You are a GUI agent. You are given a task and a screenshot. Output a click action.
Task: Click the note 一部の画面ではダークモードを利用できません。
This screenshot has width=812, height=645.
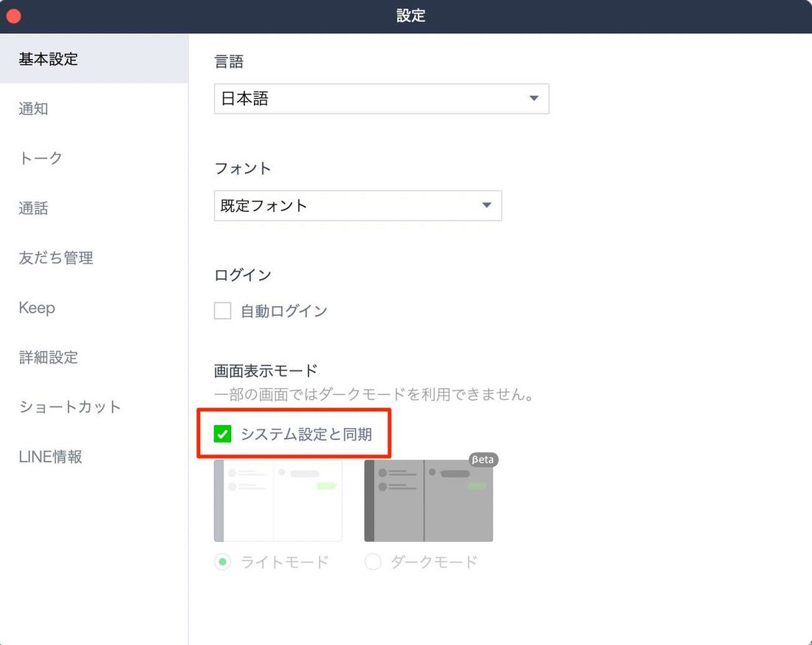point(374,395)
